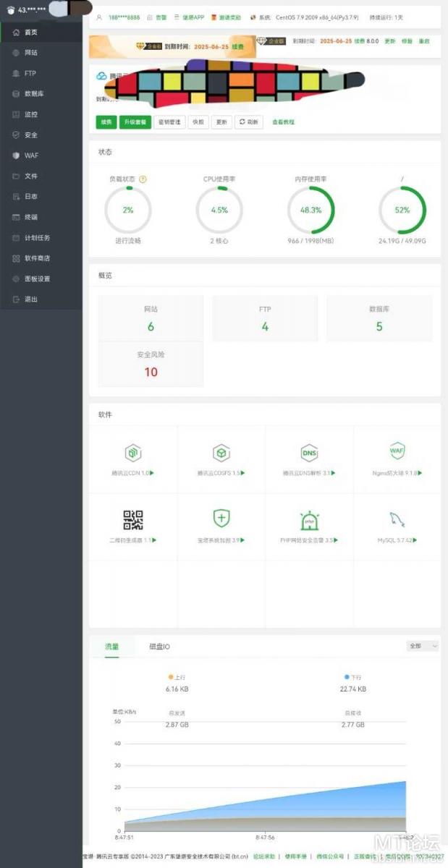Click the 更新 button in server card

(x=222, y=122)
